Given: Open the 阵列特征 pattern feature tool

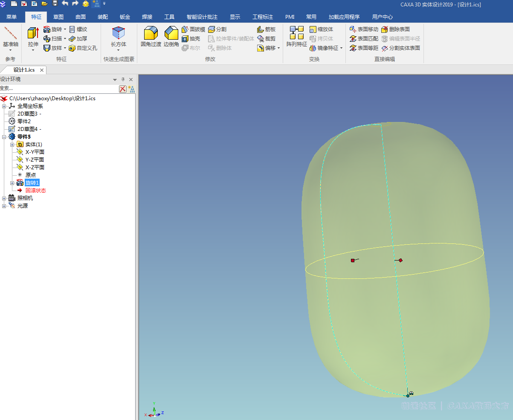Looking at the screenshot, I should [x=297, y=37].
